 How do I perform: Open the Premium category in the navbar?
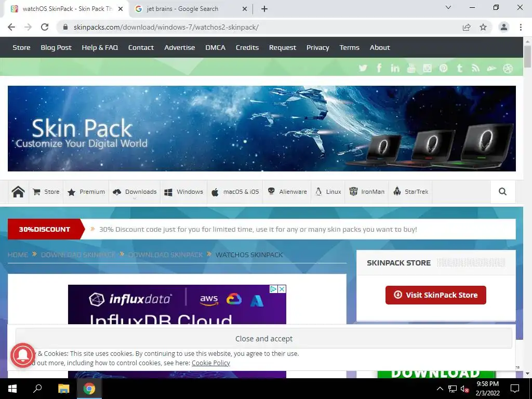point(86,192)
